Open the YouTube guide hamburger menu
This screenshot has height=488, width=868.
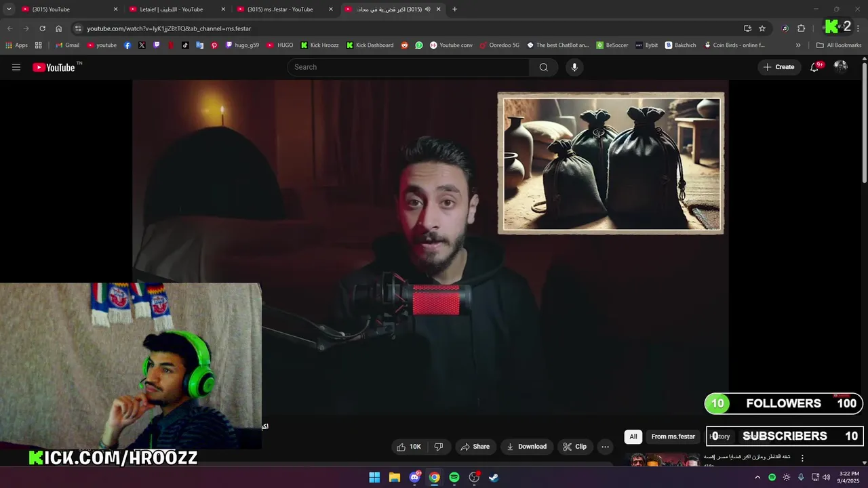(x=16, y=67)
